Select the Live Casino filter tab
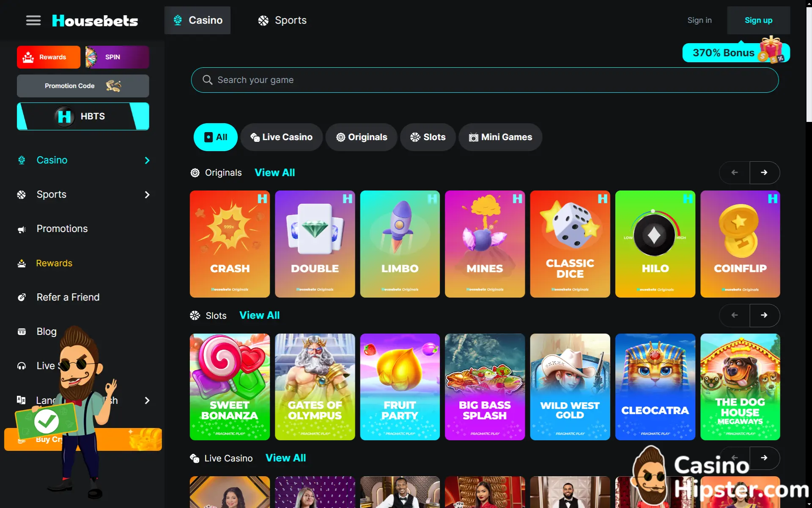812x508 pixels. [x=282, y=137]
